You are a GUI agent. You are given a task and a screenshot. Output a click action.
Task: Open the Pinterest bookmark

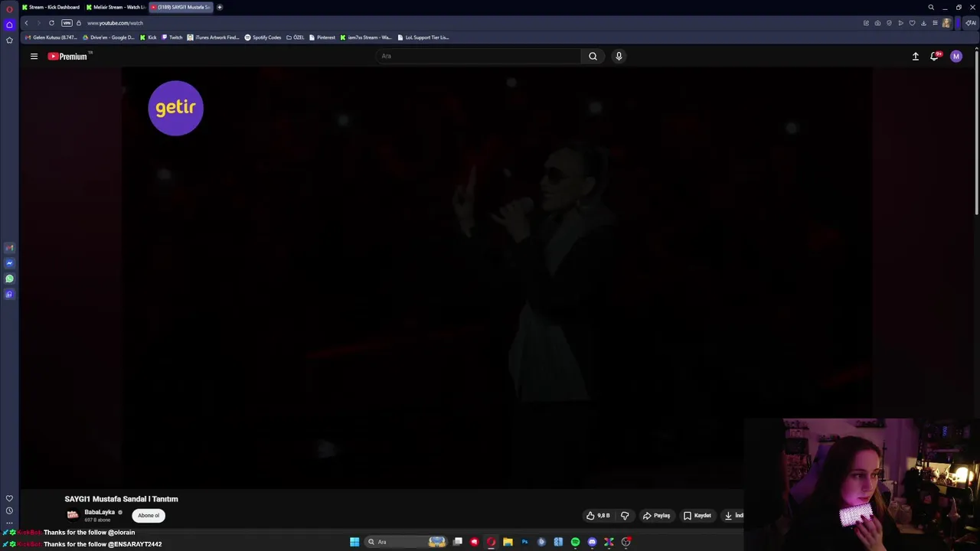(322, 37)
